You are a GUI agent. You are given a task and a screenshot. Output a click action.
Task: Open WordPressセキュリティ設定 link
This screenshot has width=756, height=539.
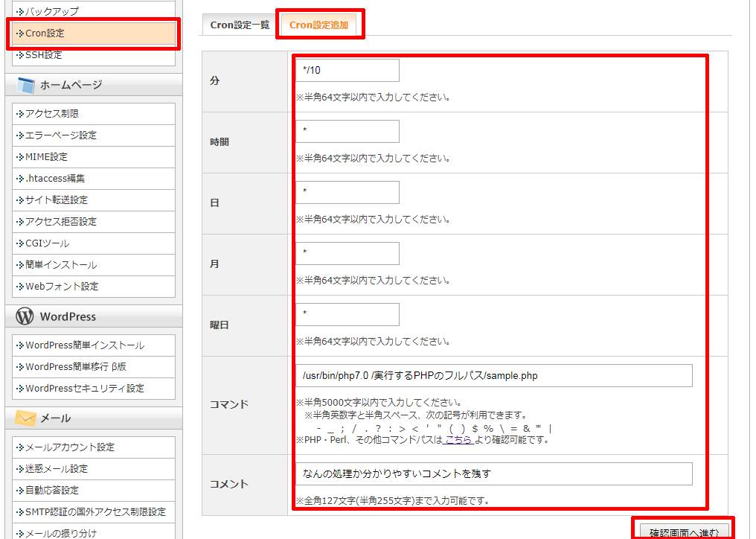(85, 389)
